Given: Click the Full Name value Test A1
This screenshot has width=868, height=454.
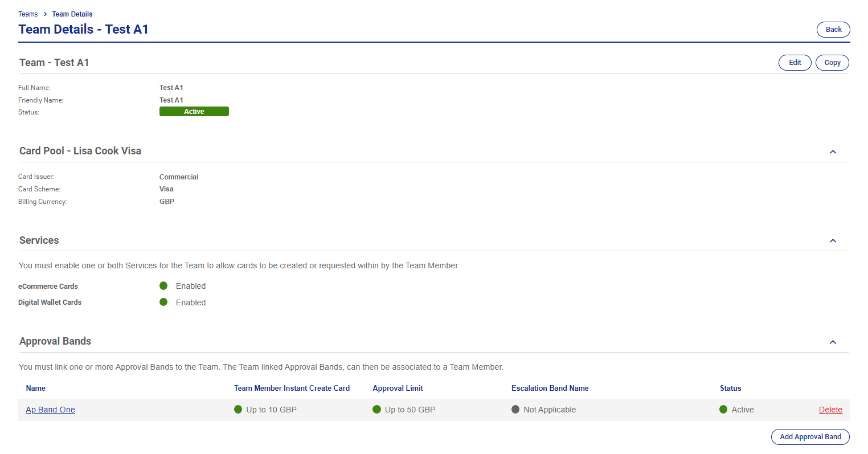Looking at the screenshot, I should tap(171, 88).
